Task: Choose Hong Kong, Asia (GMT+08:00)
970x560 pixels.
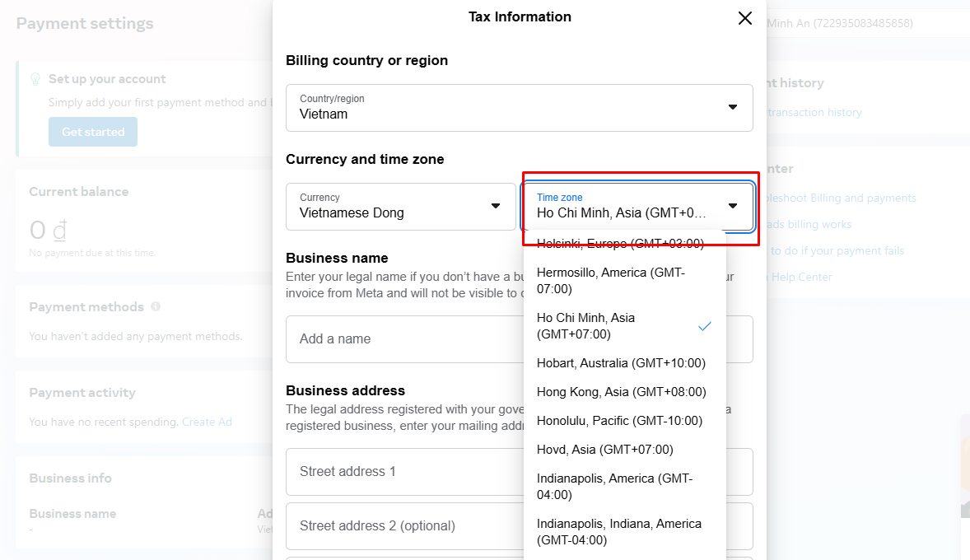Action: tap(624, 392)
